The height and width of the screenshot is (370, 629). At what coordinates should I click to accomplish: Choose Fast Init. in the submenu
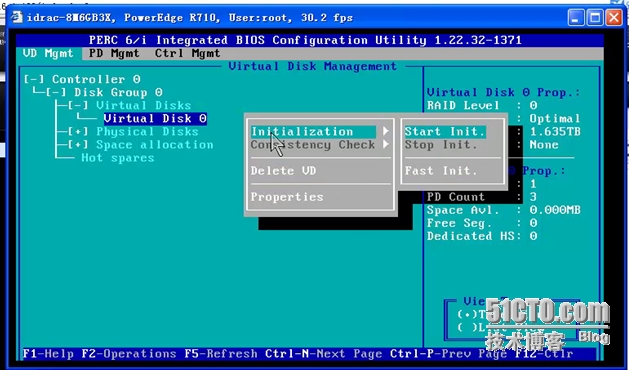tap(441, 171)
